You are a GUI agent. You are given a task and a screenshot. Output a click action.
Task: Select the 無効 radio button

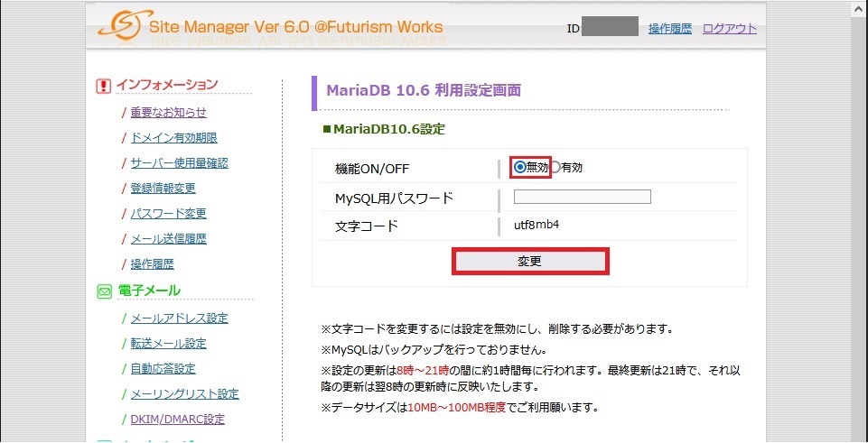(519, 168)
